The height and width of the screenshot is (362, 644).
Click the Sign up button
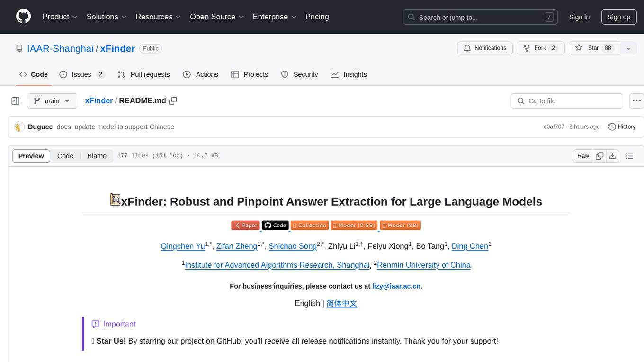click(619, 17)
